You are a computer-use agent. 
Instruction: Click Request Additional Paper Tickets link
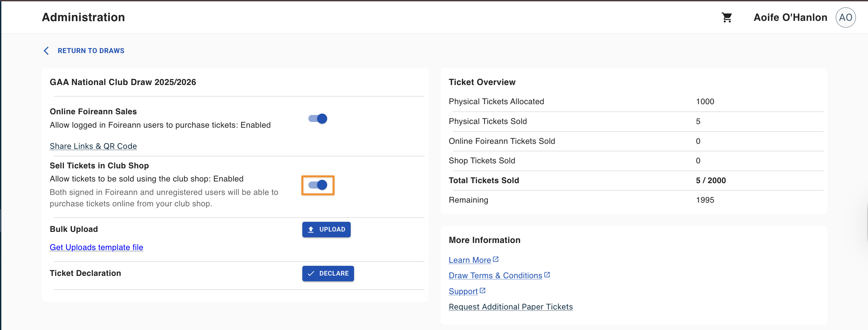[x=511, y=306]
